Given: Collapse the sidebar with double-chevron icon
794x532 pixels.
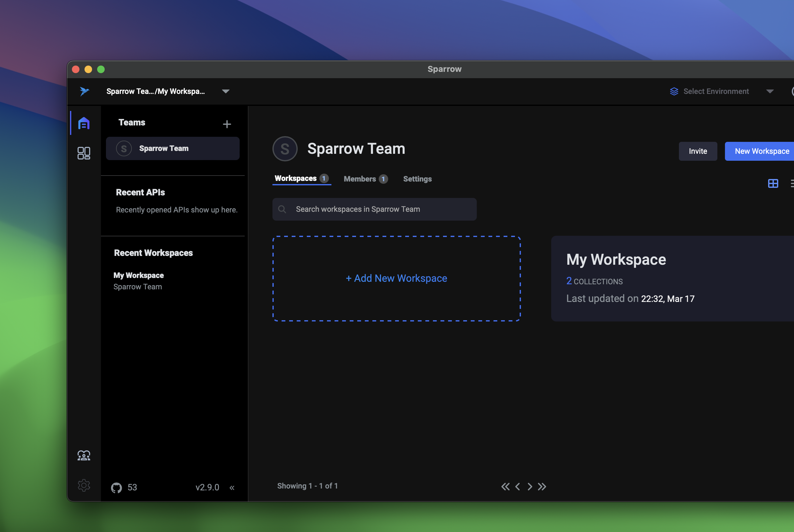Looking at the screenshot, I should coord(232,488).
